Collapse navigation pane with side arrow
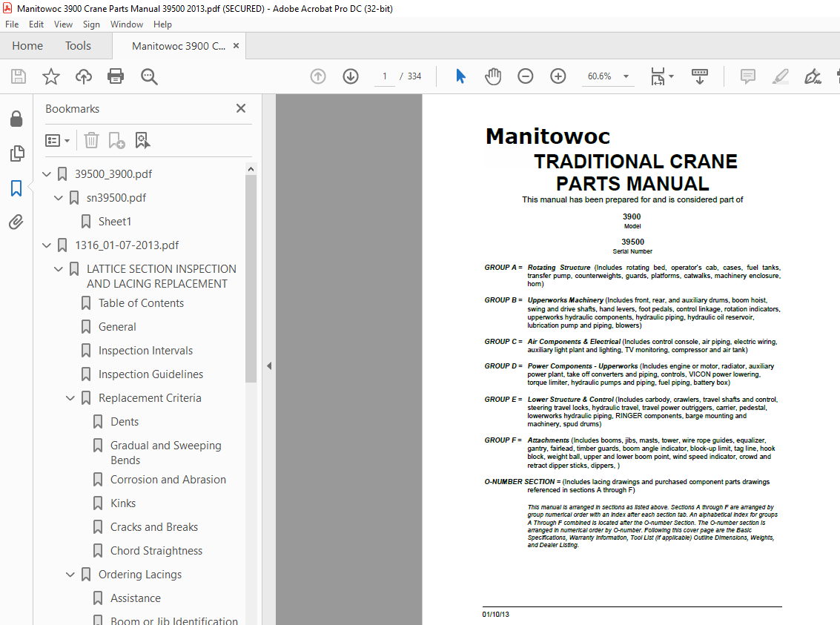This screenshot has width=840, height=625. pyautogui.click(x=269, y=366)
